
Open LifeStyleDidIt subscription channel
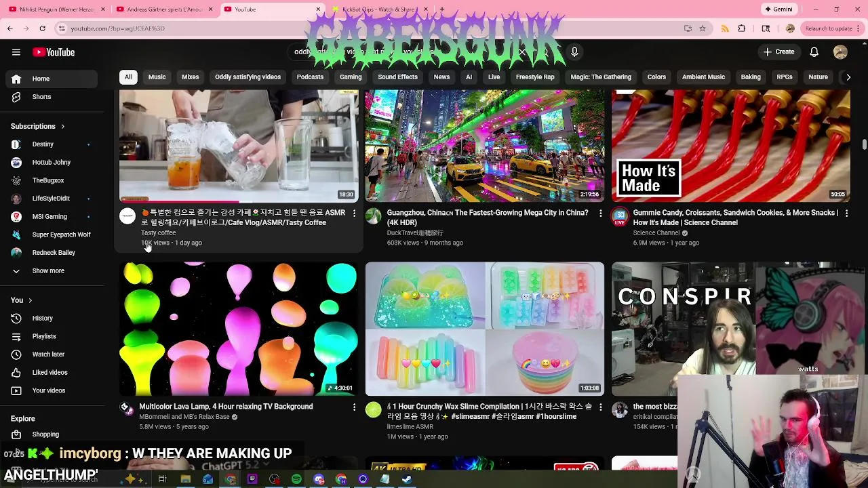[52, 199]
